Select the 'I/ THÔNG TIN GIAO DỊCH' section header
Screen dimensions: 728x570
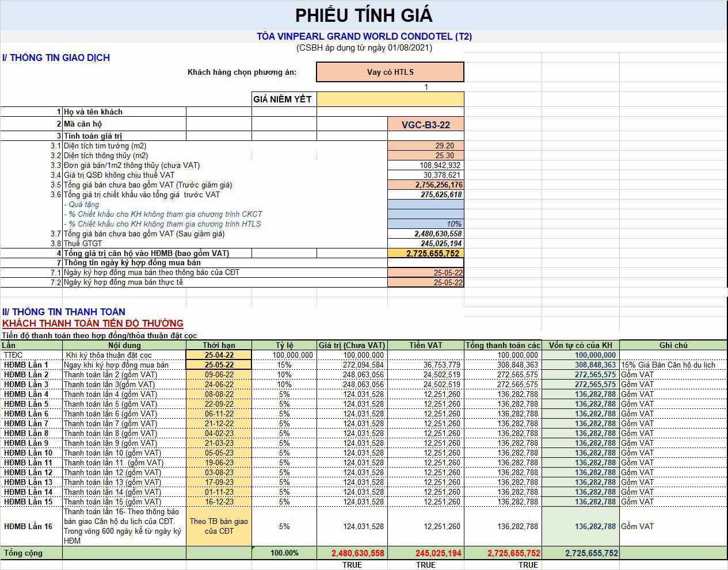pos(56,58)
